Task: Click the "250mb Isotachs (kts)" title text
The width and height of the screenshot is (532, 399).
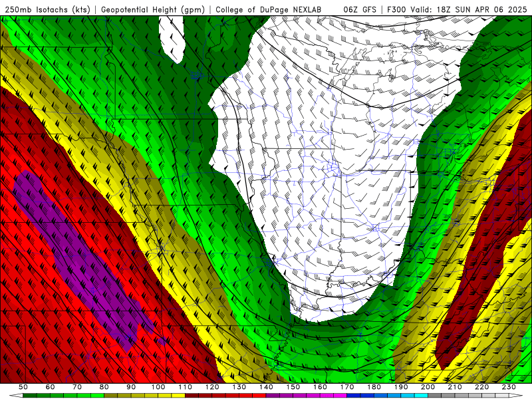Action: [x=47, y=9]
